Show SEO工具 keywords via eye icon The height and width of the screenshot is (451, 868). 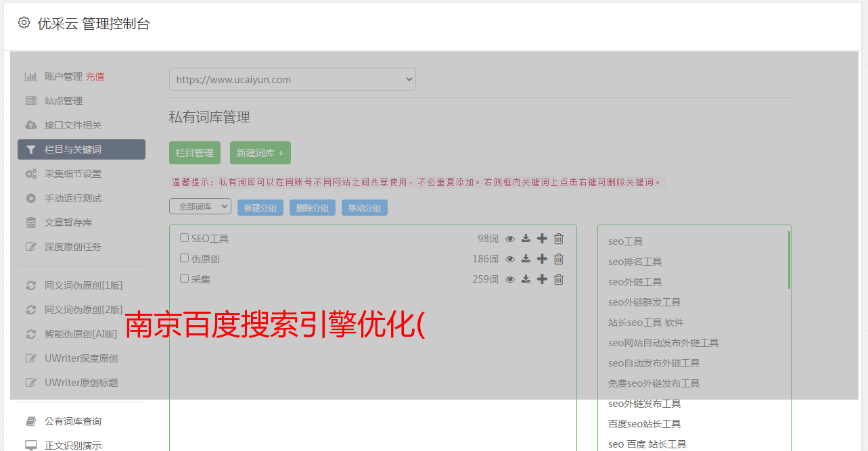pyautogui.click(x=510, y=239)
